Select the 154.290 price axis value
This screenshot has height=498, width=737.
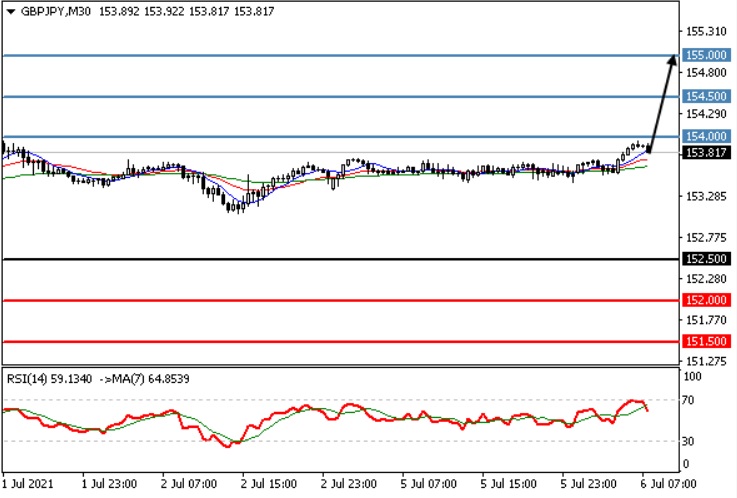[706, 114]
